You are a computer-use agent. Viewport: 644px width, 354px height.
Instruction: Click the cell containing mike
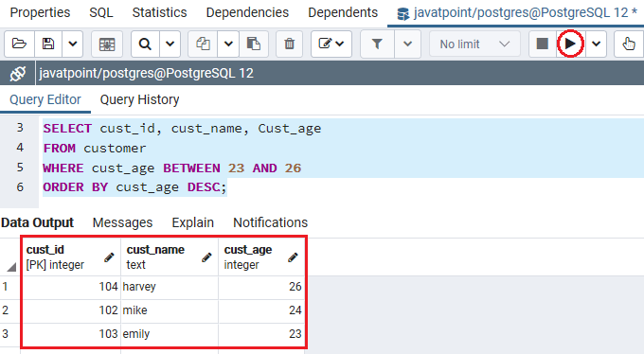pyautogui.click(x=170, y=310)
